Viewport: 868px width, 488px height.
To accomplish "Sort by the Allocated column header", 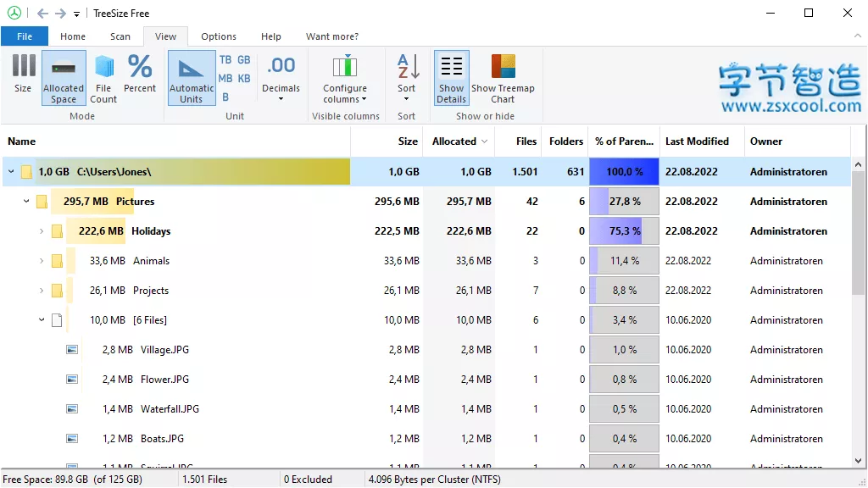I will (x=459, y=141).
